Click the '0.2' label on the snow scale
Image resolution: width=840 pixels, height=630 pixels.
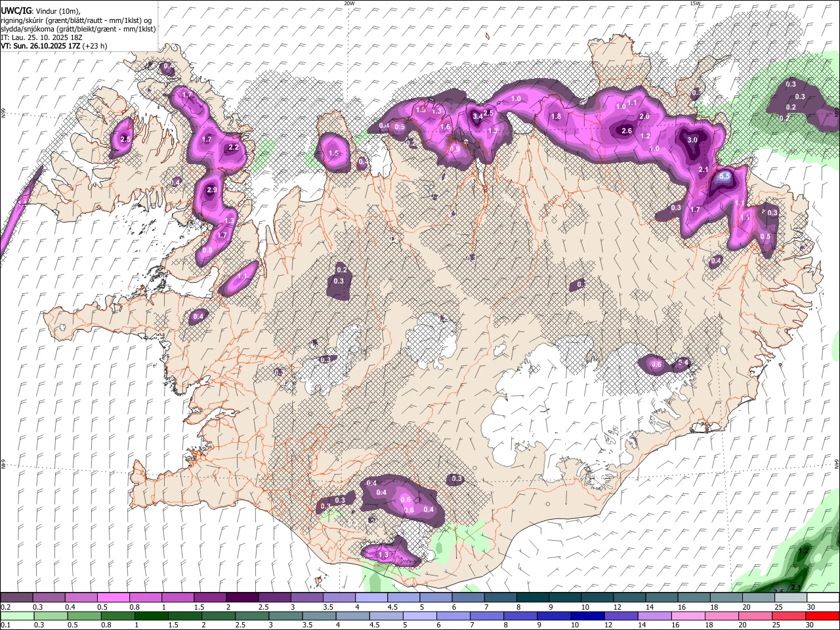pyautogui.click(x=6, y=607)
